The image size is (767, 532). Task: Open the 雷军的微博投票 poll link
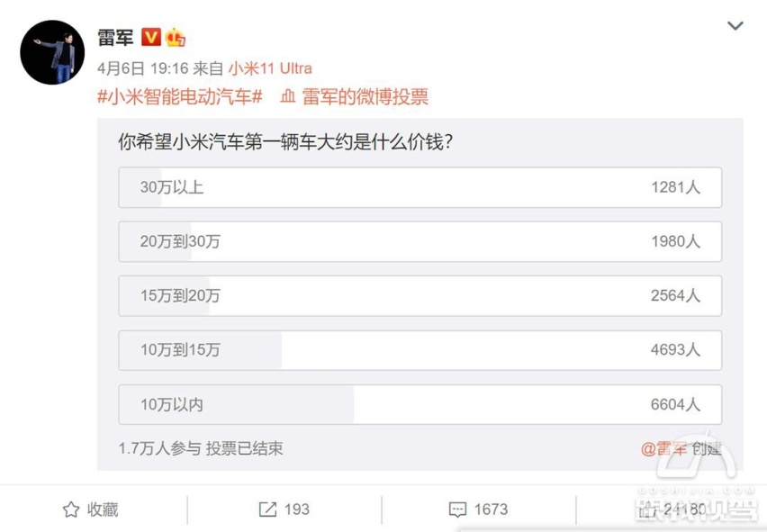pos(365,96)
